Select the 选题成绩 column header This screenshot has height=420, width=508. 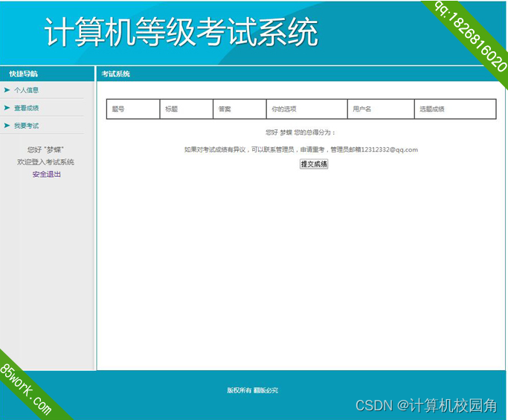click(455, 109)
